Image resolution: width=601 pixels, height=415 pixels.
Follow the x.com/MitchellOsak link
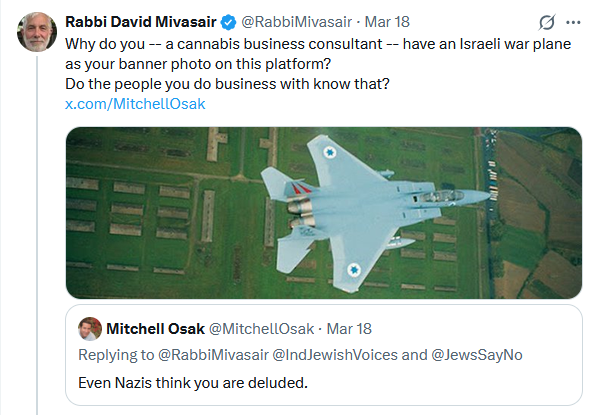click(135, 104)
